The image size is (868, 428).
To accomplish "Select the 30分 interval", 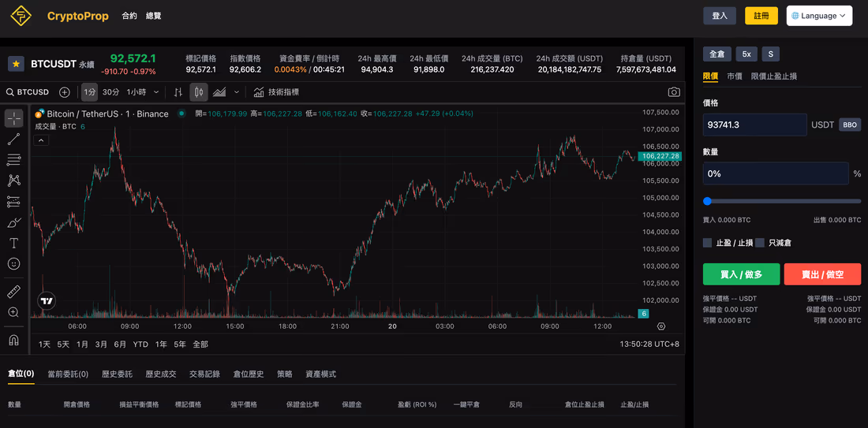I will 110,91.
